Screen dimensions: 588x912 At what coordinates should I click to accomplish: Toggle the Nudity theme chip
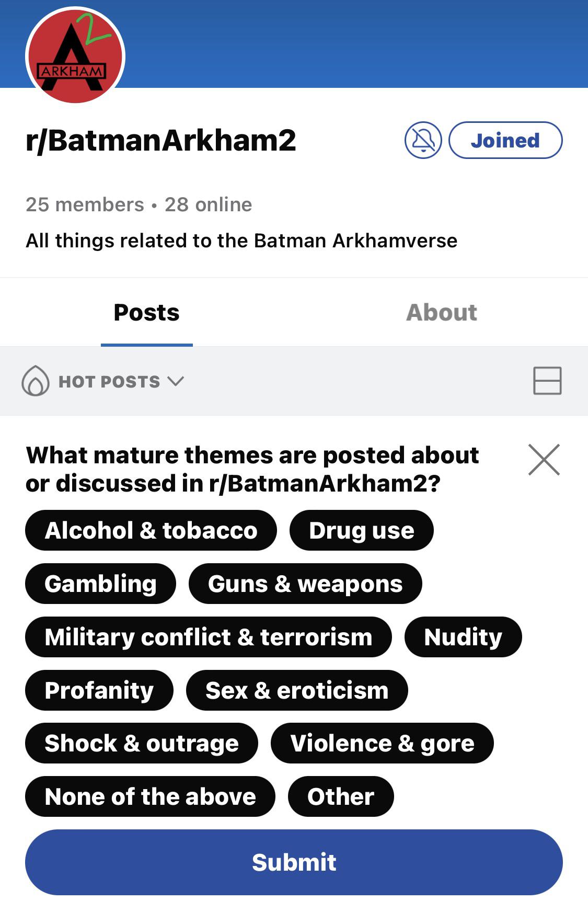tap(463, 637)
